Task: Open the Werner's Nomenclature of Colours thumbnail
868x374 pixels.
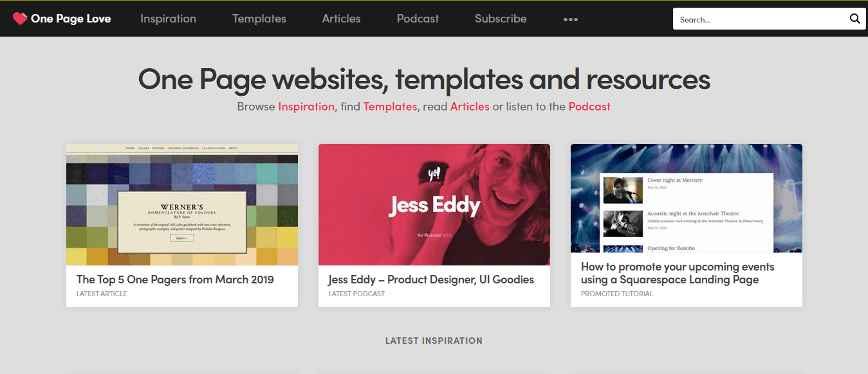Action: [x=182, y=204]
